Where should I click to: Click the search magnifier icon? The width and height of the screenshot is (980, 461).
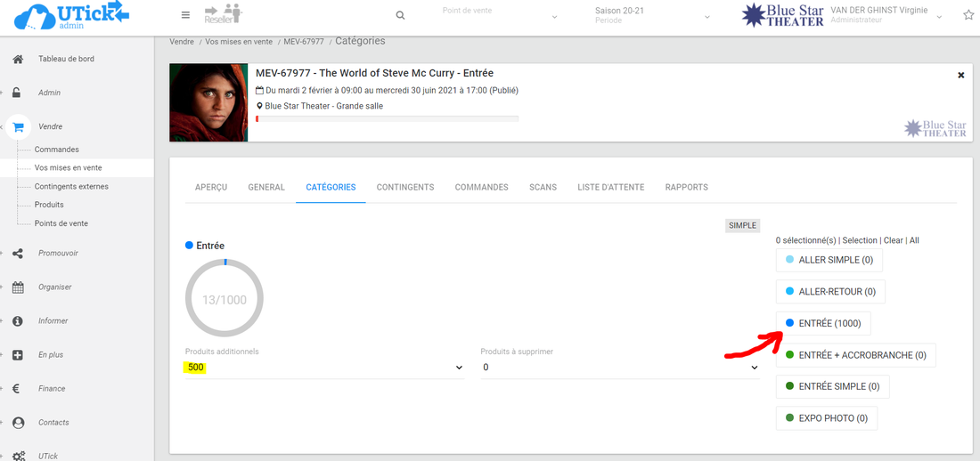[400, 16]
